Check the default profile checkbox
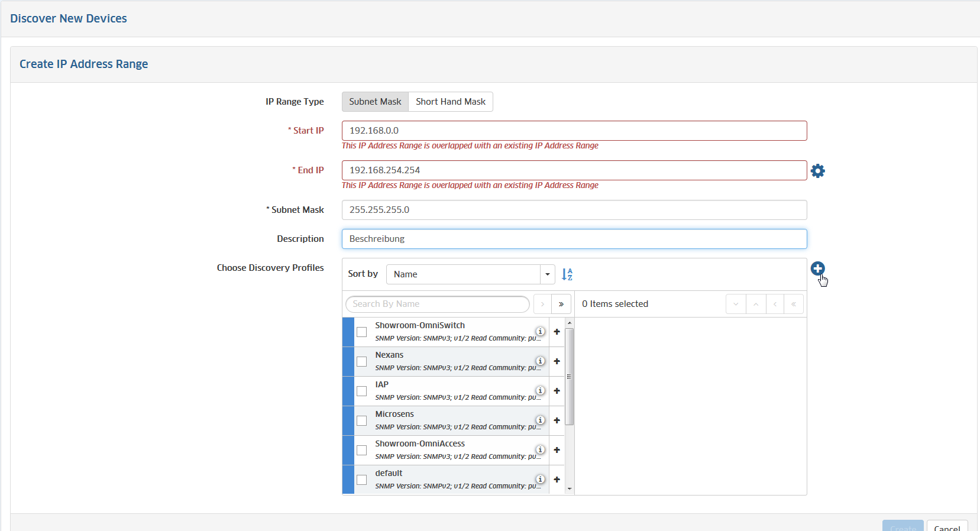The height and width of the screenshot is (531, 980). [361, 480]
